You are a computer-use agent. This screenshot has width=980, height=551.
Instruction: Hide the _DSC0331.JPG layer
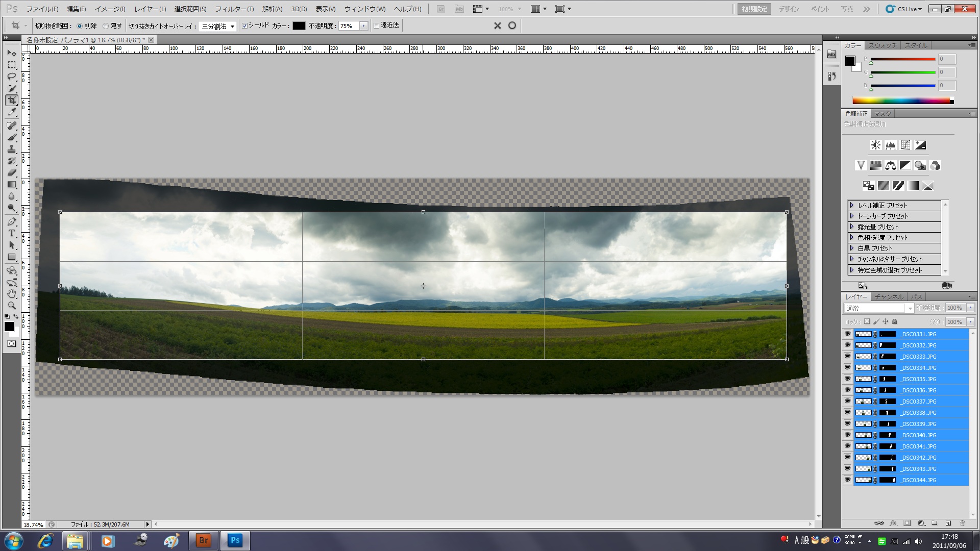[x=847, y=334]
